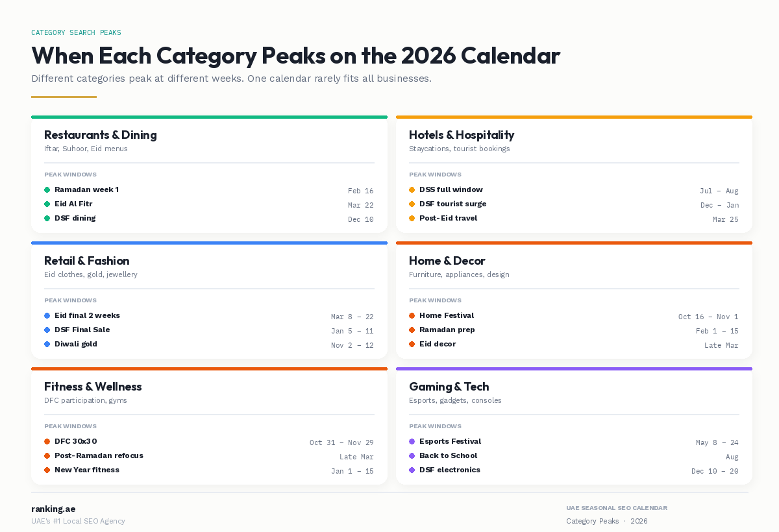The image size is (779, 532).
Task: Click the Gaming & Tech heading
Action: coord(449,387)
